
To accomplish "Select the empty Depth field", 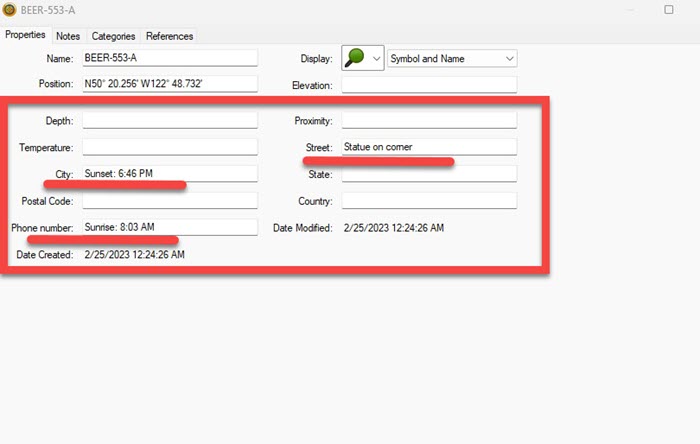I will [169, 121].
